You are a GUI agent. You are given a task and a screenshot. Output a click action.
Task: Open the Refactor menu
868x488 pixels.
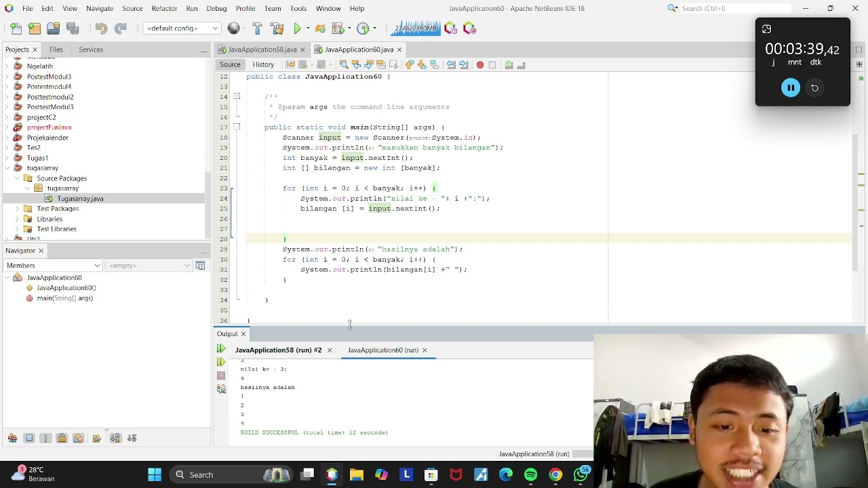coord(164,8)
